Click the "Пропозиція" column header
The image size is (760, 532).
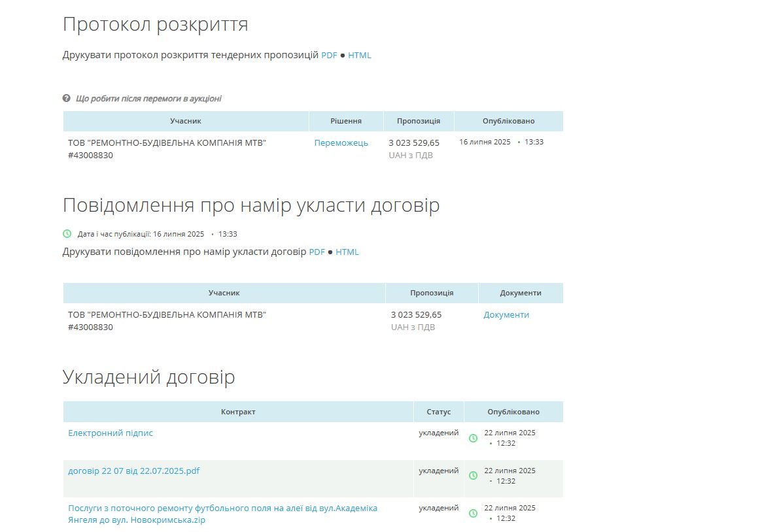coord(417,121)
